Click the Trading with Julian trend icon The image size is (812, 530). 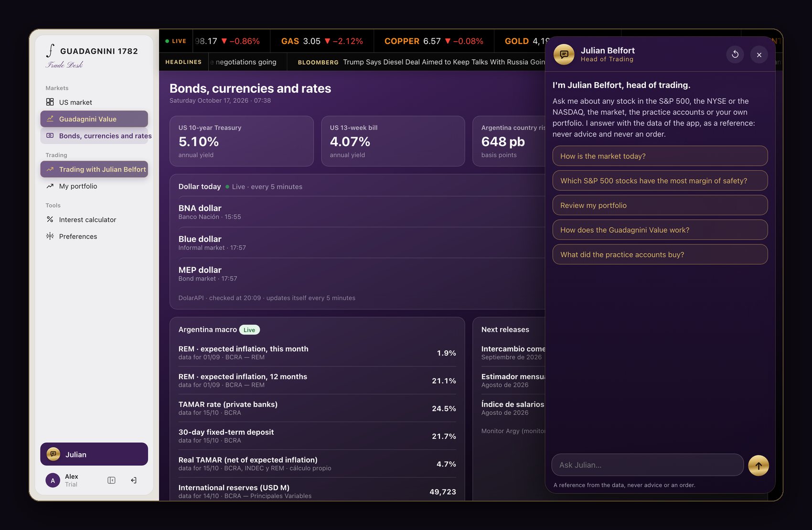coord(50,169)
